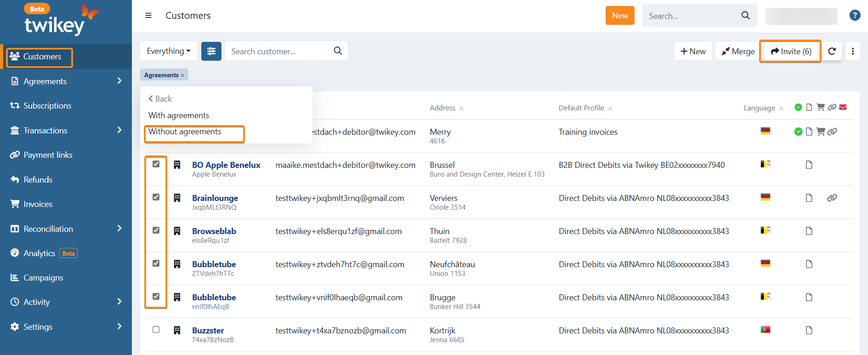Click the Search customer input field

pyautogui.click(x=280, y=52)
